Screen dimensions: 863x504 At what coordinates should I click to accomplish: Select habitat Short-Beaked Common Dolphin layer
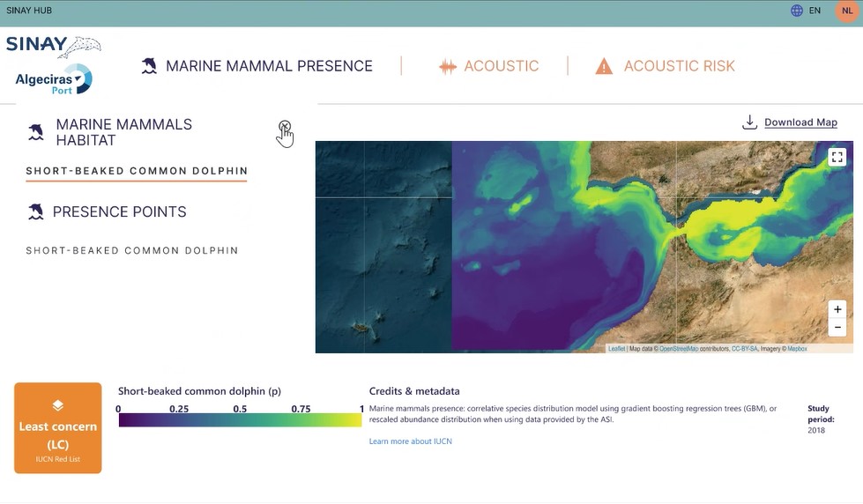pyautogui.click(x=137, y=171)
